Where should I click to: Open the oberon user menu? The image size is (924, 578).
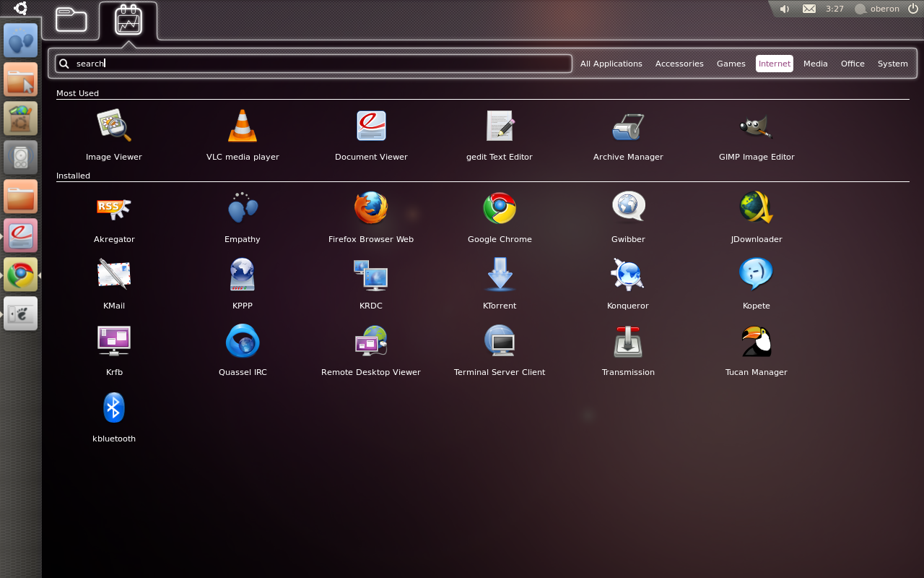877,9
